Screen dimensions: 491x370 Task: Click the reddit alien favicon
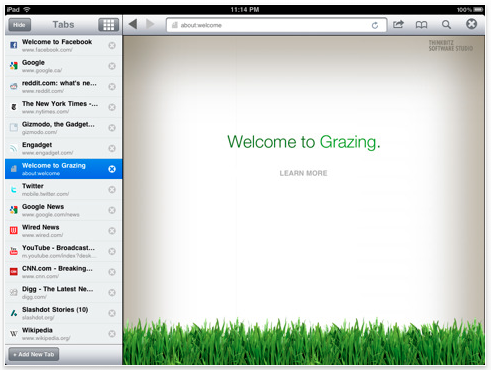click(14, 86)
